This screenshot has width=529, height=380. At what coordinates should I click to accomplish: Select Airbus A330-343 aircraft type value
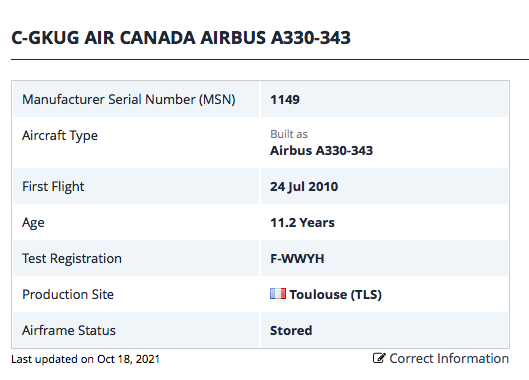[321, 151]
